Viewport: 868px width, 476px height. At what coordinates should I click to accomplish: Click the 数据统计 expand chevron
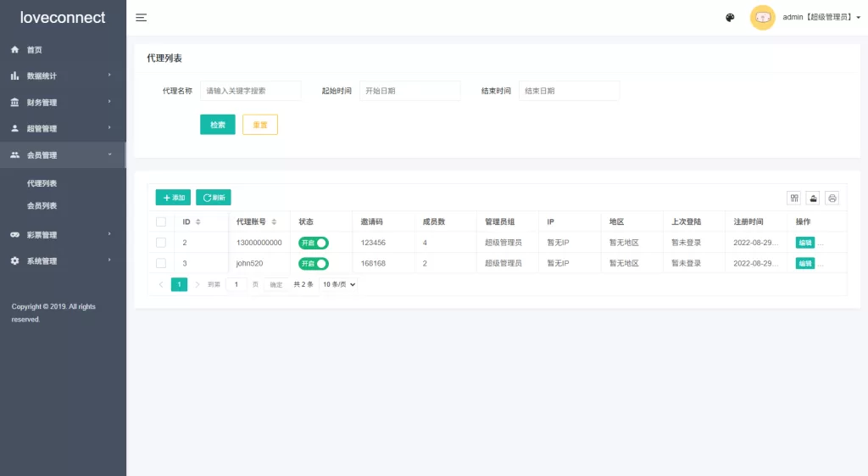(x=109, y=75)
